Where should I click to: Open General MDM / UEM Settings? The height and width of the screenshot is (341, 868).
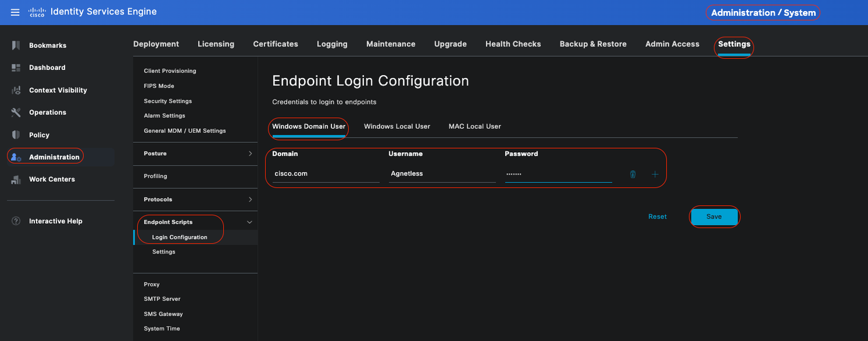tap(185, 131)
